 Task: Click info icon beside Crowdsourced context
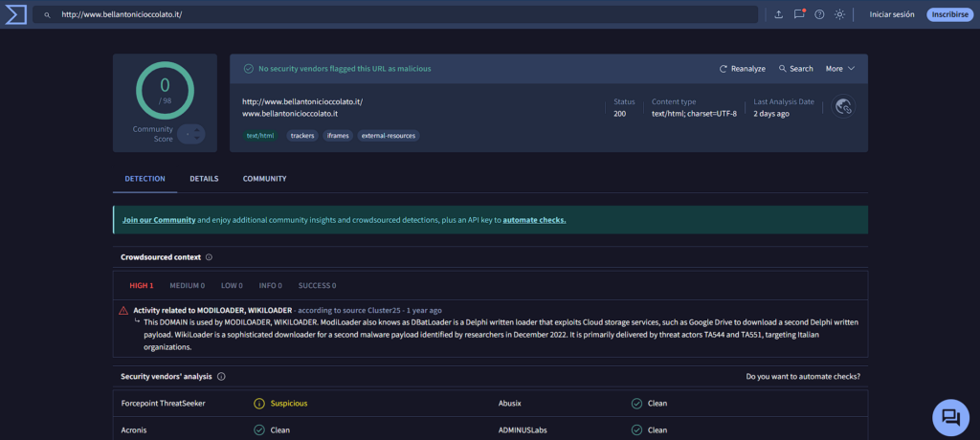(209, 257)
